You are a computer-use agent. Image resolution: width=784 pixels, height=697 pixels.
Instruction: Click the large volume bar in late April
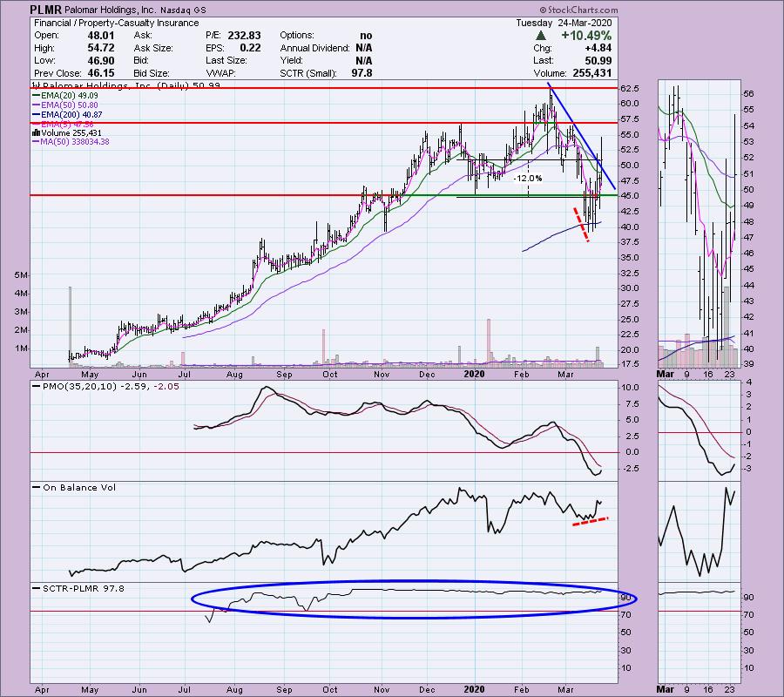coord(70,327)
